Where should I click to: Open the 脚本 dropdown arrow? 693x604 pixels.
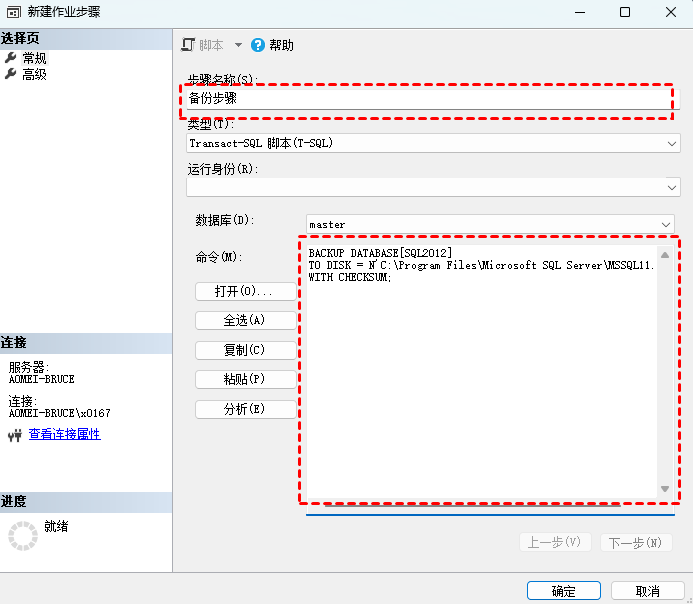pyautogui.click(x=238, y=45)
